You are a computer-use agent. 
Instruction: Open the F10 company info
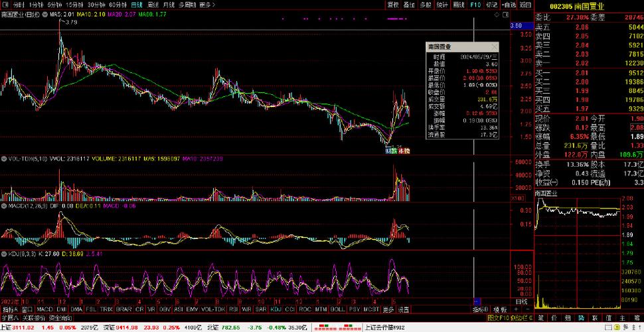475,5
